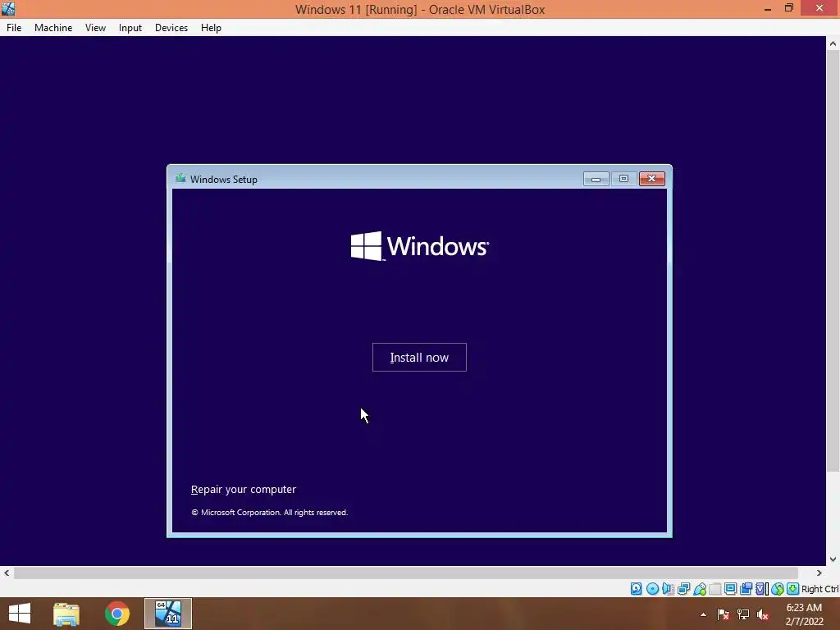This screenshot has height=630, width=840.
Task: Show hidden tray icons arrow
Action: click(703, 614)
